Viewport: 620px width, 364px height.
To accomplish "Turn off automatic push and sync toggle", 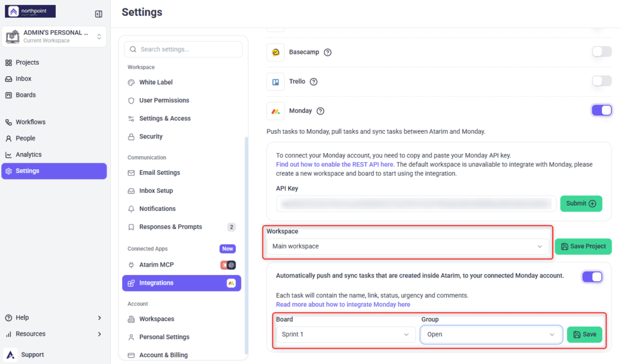I will [592, 277].
